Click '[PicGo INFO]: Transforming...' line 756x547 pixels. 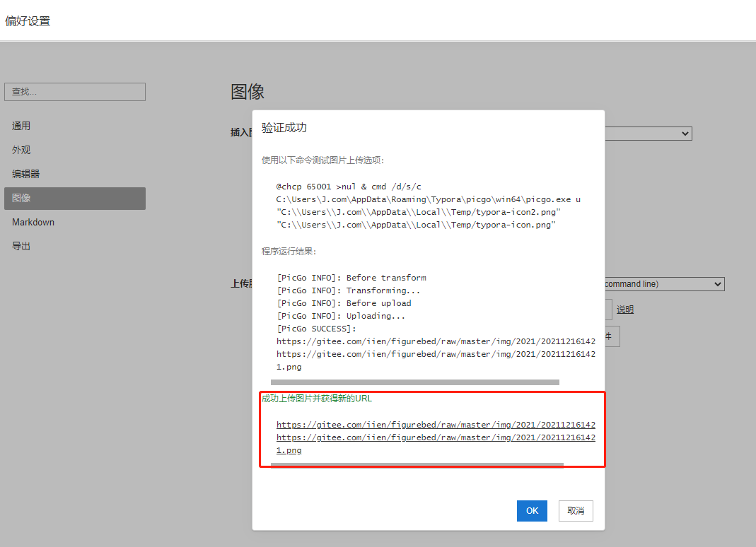[349, 290]
